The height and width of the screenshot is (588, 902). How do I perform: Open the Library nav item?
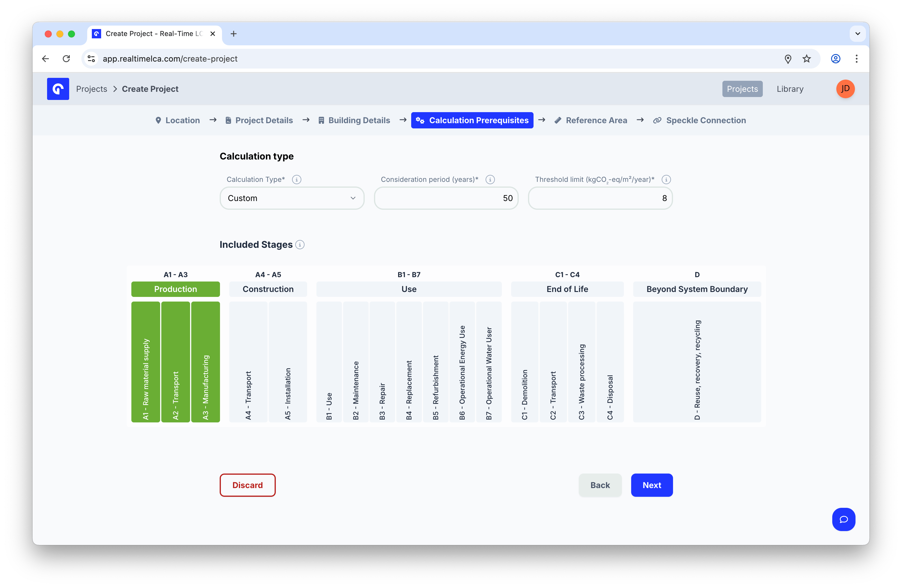[790, 89]
